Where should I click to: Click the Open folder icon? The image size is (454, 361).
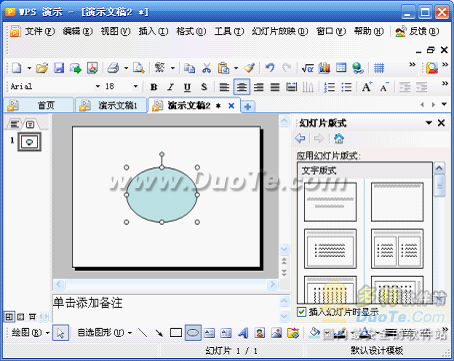tap(42, 68)
